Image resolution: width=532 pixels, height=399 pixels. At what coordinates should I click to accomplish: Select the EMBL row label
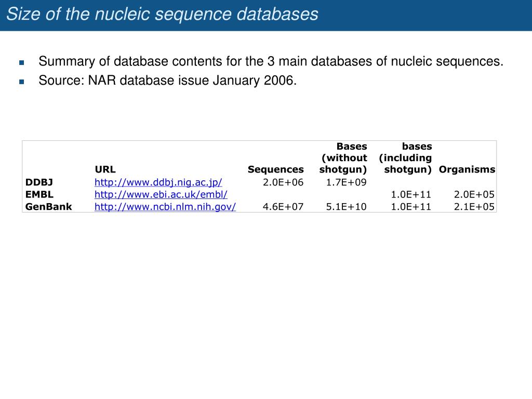tap(39, 194)
